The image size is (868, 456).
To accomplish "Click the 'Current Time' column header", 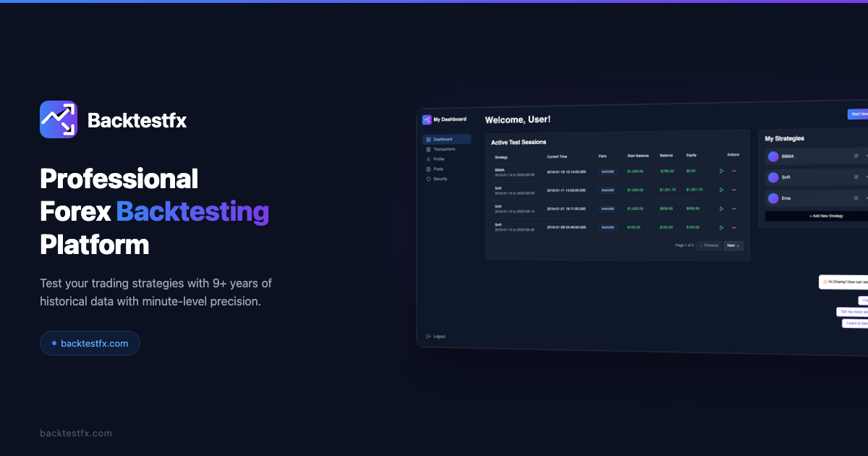I will [557, 156].
